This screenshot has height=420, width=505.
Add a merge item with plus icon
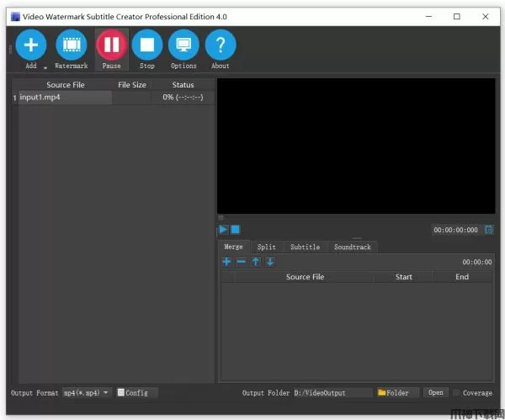pyautogui.click(x=226, y=262)
